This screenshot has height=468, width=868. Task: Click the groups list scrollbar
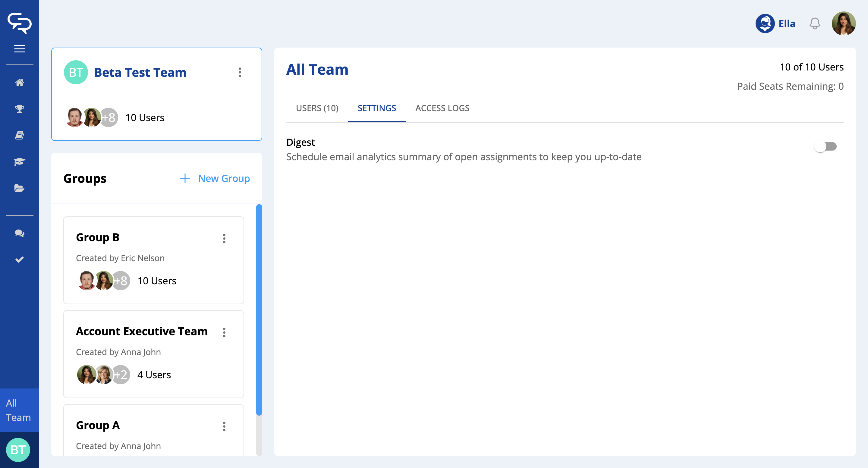coord(259,310)
